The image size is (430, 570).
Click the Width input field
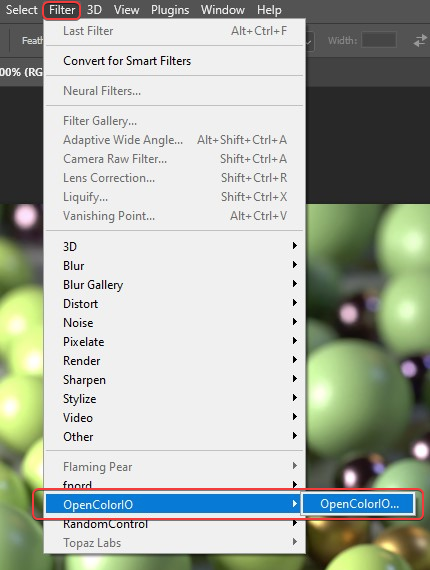pyautogui.click(x=379, y=40)
